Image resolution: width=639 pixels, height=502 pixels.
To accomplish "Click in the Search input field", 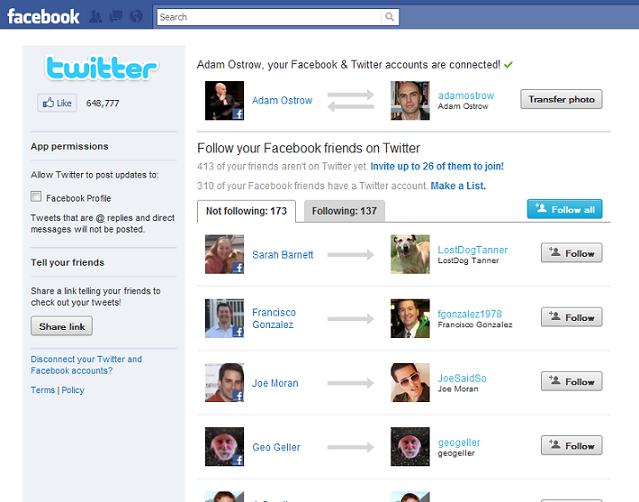I will [269, 17].
